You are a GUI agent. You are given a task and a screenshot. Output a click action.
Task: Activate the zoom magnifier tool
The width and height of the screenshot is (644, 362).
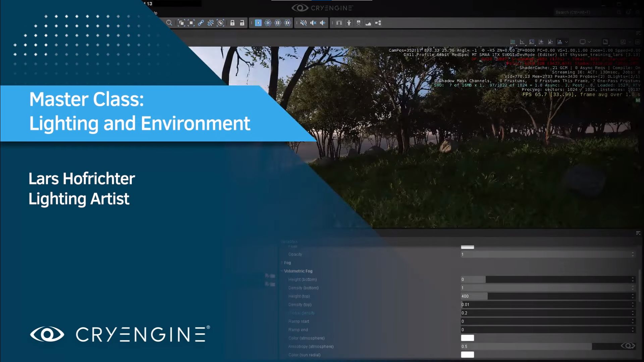click(169, 23)
